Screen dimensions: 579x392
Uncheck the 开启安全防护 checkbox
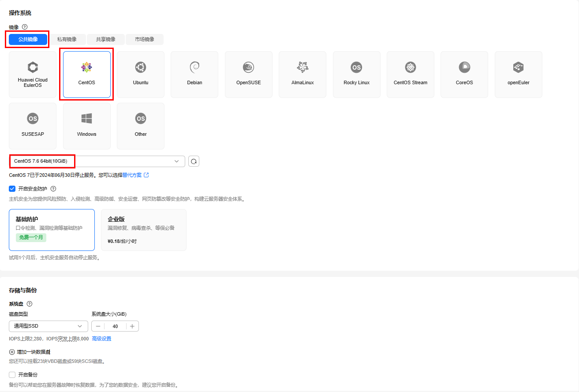tap(12, 189)
